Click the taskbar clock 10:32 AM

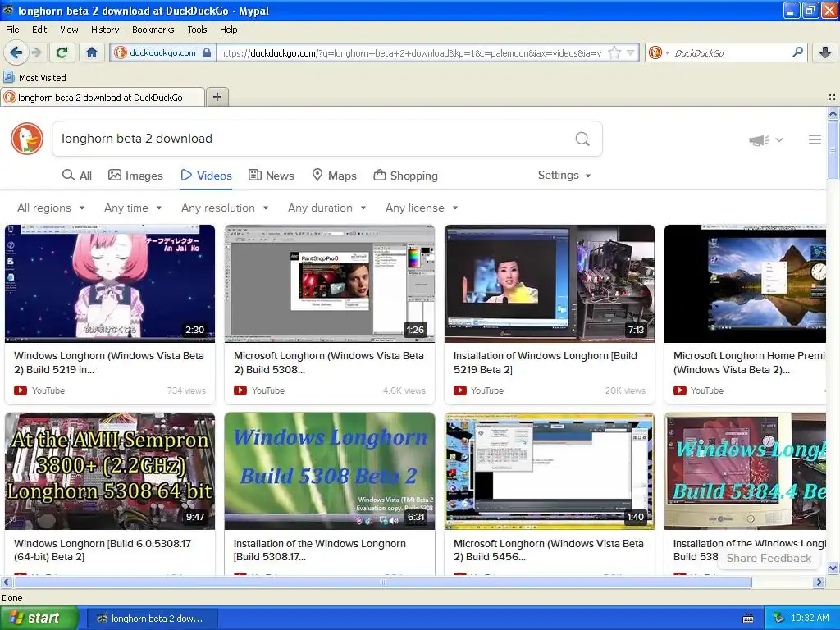pos(810,619)
